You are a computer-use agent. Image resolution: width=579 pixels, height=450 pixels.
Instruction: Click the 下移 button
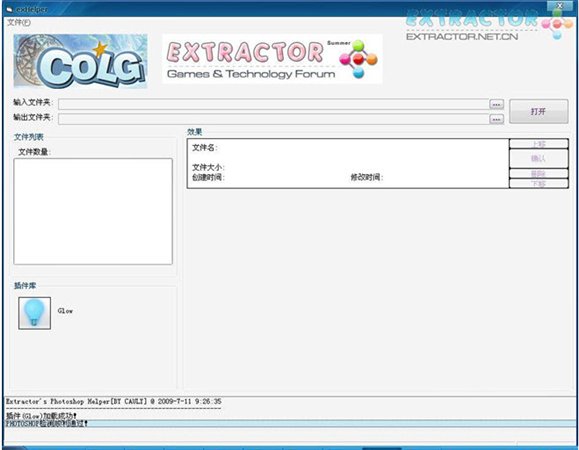click(538, 183)
